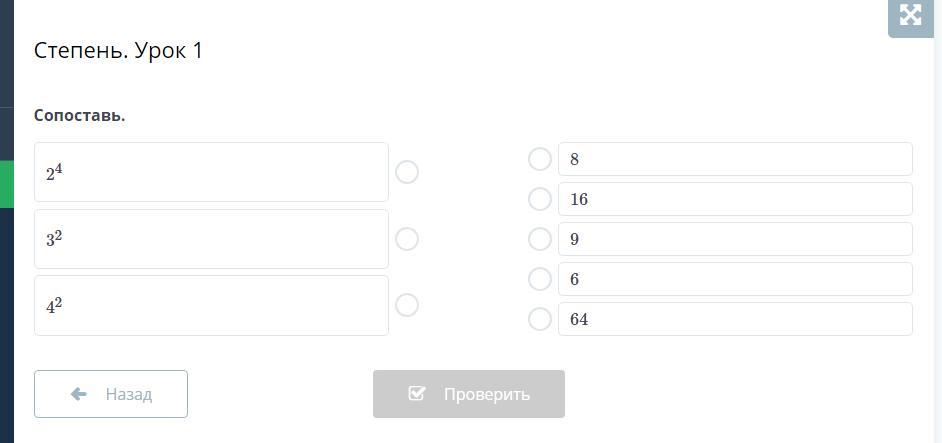The width and height of the screenshot is (942, 443).
Task: Select the radio circle beside 4²
Action: pos(407,305)
